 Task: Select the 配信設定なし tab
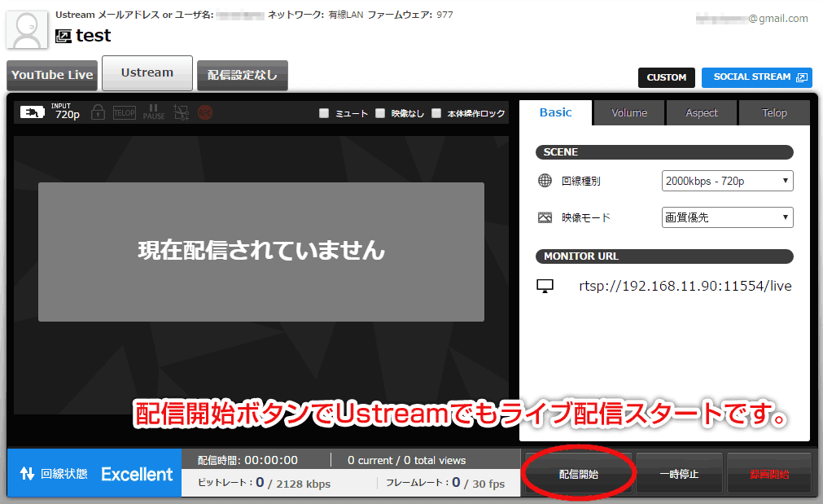click(x=242, y=75)
